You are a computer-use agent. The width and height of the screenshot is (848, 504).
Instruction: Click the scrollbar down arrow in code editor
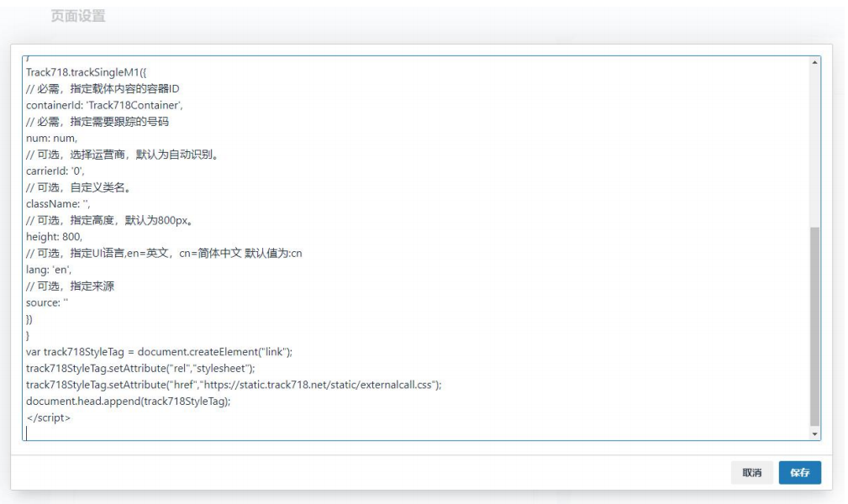[x=814, y=433]
